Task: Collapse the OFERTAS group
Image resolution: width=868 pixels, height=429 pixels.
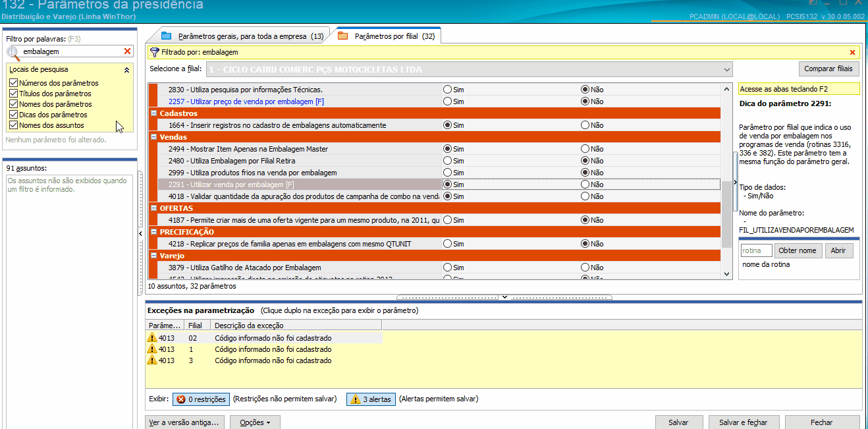Action: click(x=154, y=208)
